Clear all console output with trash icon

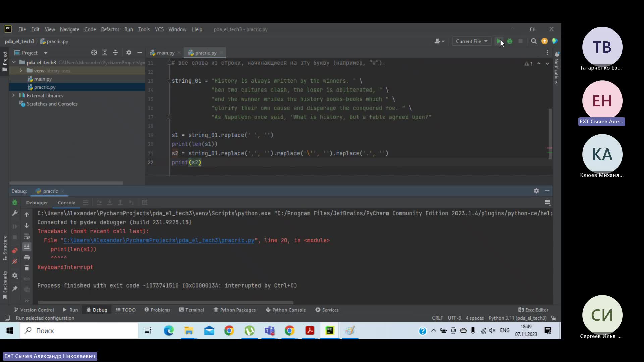(27, 268)
